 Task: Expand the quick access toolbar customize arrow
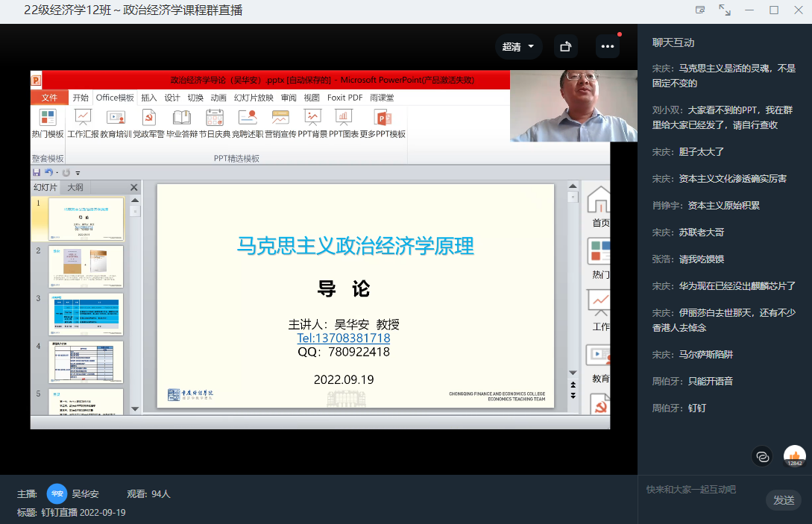tap(78, 173)
